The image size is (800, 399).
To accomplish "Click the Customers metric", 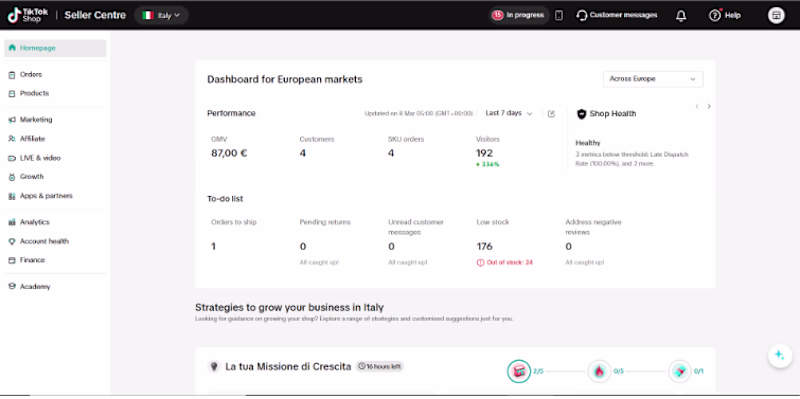I will (316, 147).
